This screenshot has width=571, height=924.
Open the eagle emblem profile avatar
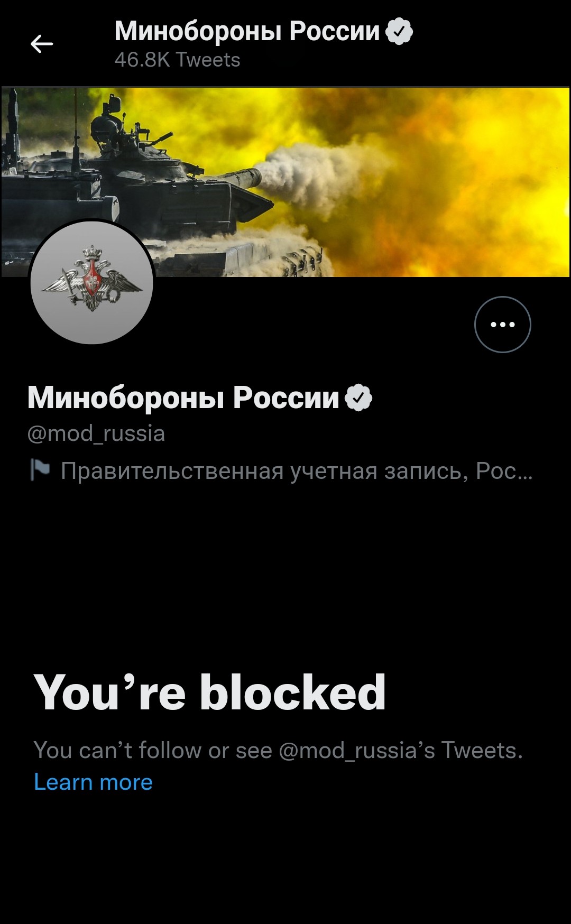point(92,283)
